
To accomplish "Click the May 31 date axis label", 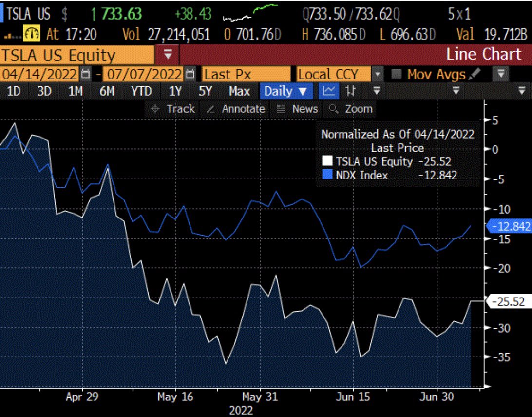I will pos(260,397).
